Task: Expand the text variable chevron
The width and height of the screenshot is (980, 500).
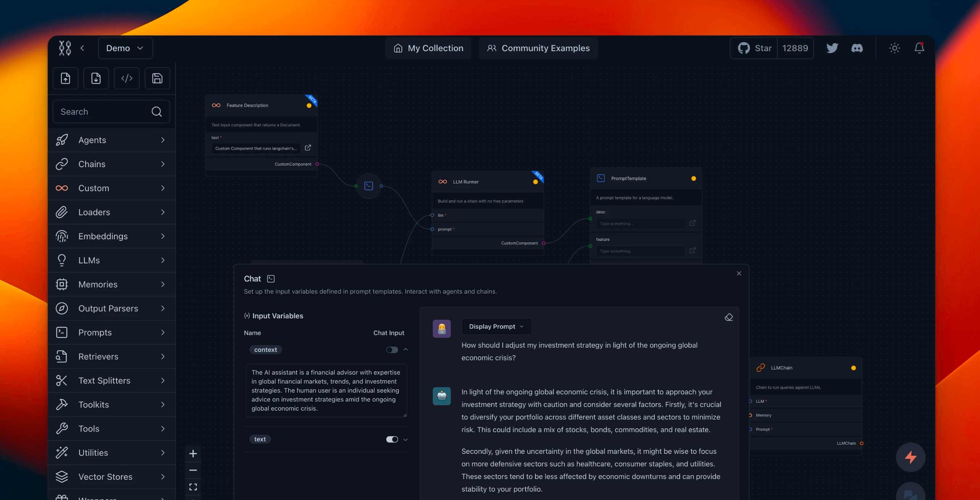Action: point(406,440)
